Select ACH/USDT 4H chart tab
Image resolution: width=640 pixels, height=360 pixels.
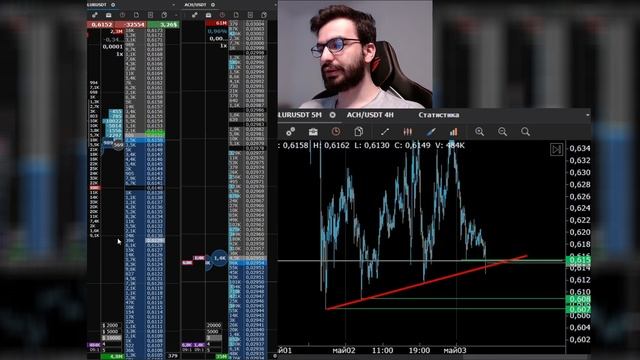click(x=370, y=115)
